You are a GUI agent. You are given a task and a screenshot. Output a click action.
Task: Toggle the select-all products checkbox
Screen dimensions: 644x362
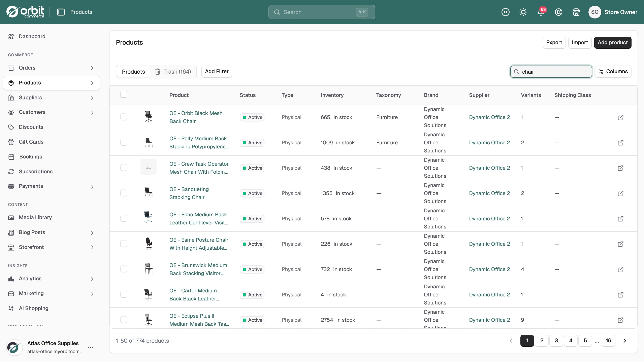point(124,95)
